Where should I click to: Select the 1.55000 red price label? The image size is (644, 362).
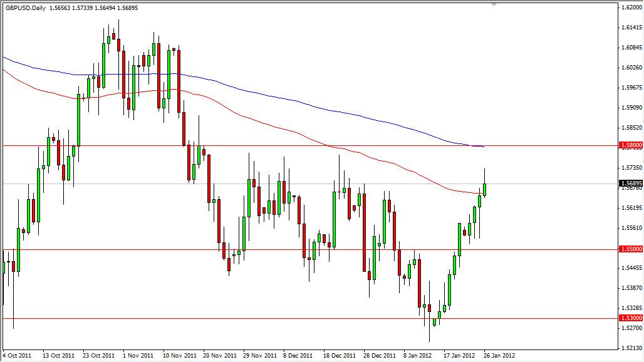click(631, 249)
